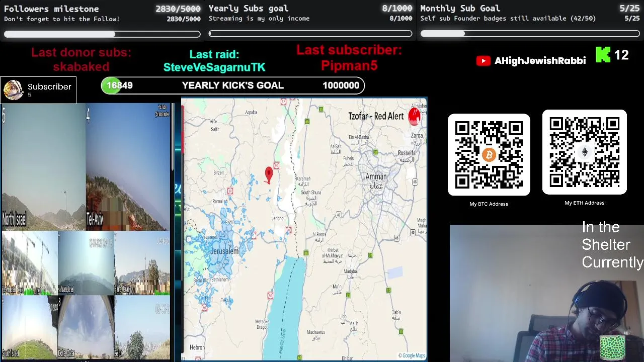Open the South Israel camera feed

tap(29, 327)
